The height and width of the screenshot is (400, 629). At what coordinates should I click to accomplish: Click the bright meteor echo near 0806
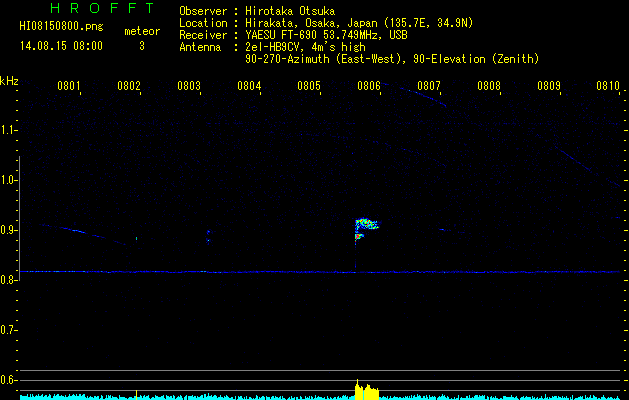366,229
